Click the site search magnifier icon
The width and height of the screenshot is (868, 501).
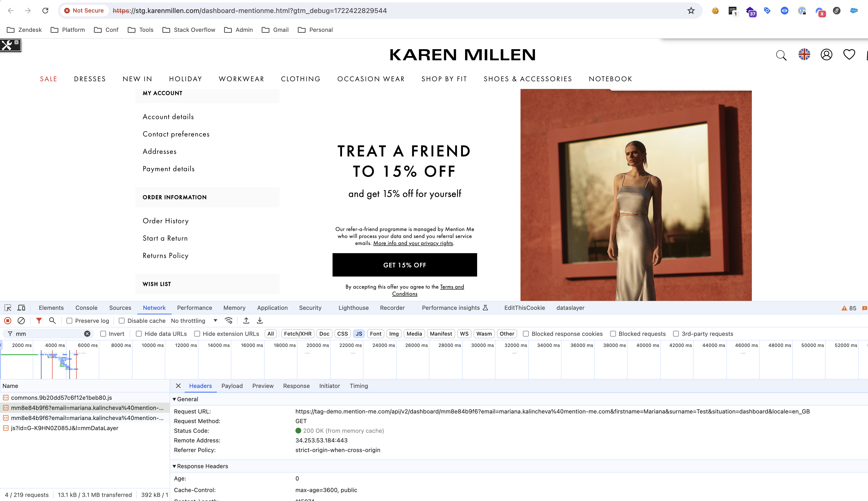[x=781, y=55]
